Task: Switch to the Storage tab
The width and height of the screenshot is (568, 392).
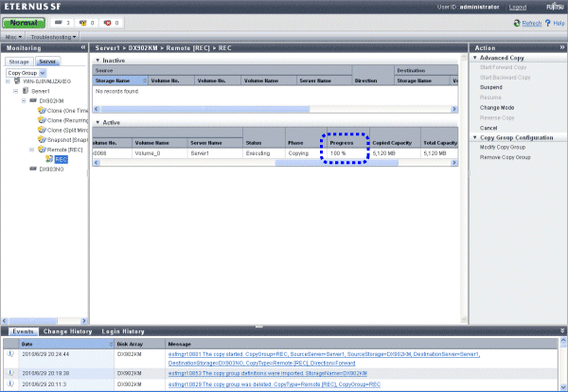Action: click(19, 62)
